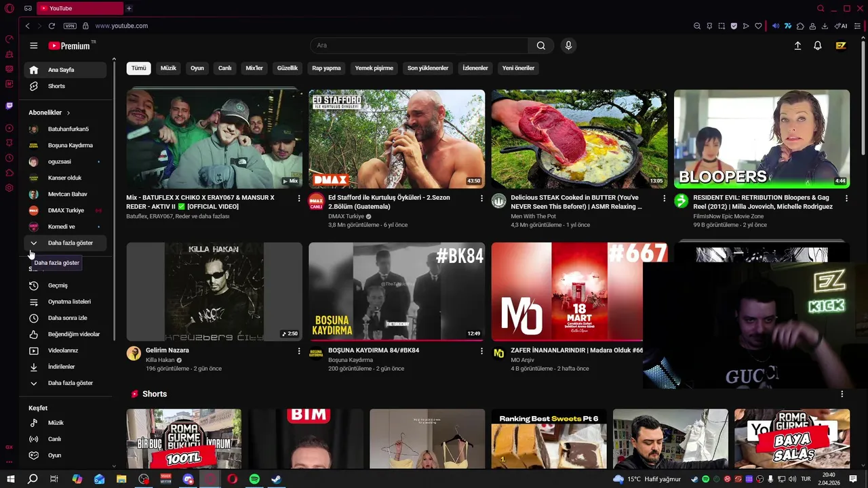Select the Müzik filter chip
Image resolution: width=868 pixels, height=488 pixels.
[x=168, y=68]
